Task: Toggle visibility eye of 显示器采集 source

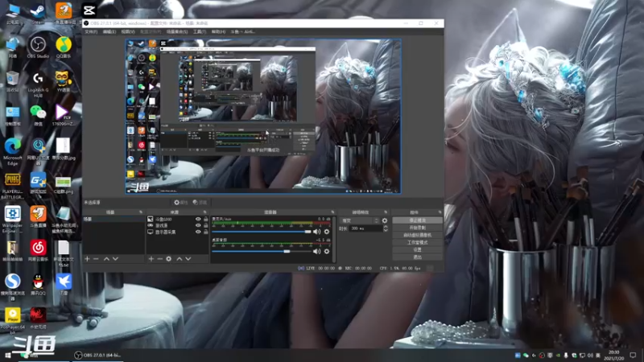Action: pyautogui.click(x=198, y=232)
